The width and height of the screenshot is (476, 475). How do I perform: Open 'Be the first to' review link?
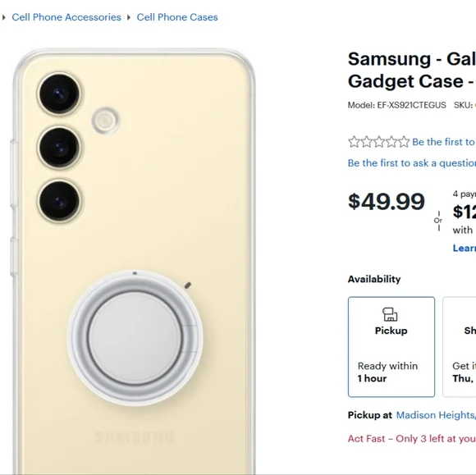[x=444, y=142]
